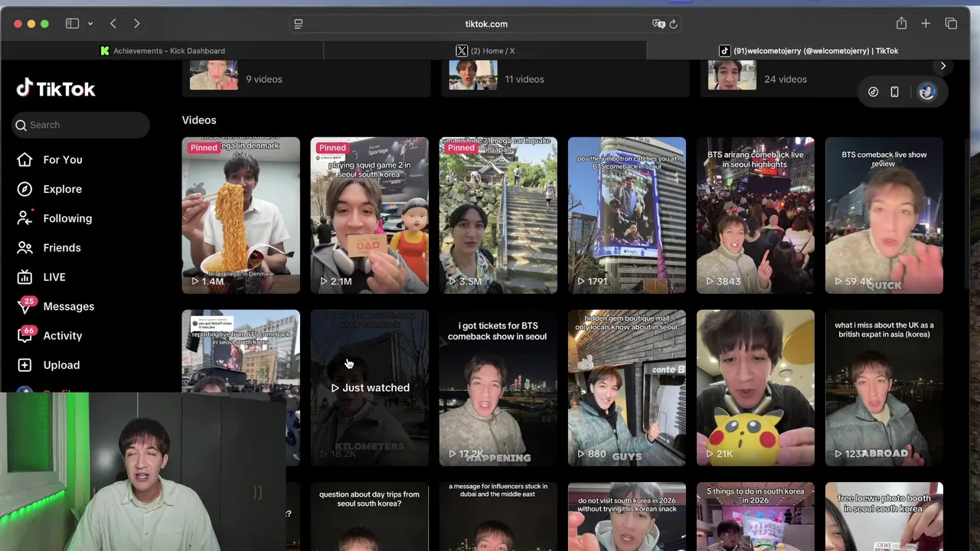Open Safari share icon
The width and height of the screenshot is (980, 551).
pos(901,24)
